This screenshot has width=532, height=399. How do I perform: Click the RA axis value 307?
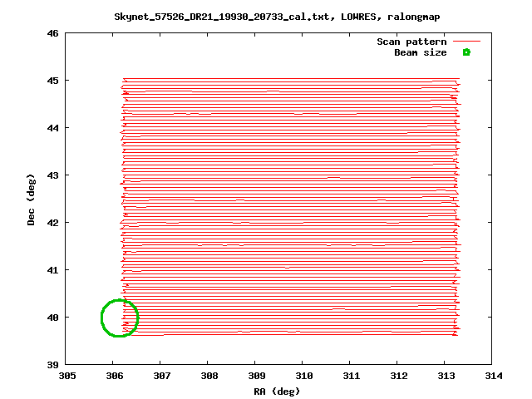click(x=162, y=376)
